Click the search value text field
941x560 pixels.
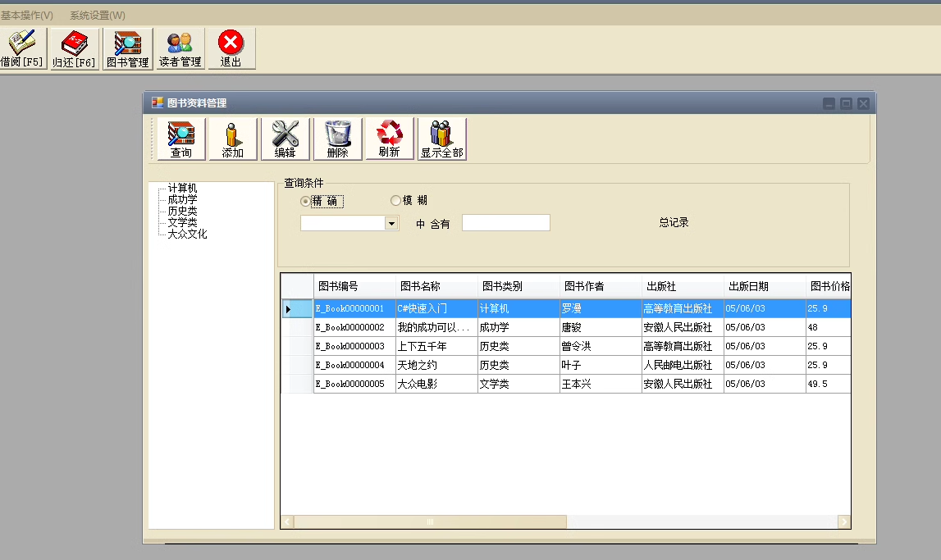click(506, 223)
